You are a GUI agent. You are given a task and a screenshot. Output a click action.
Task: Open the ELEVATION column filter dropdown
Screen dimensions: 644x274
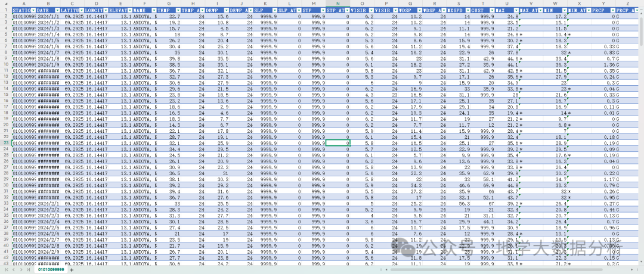pyautogui.click(x=129, y=10)
